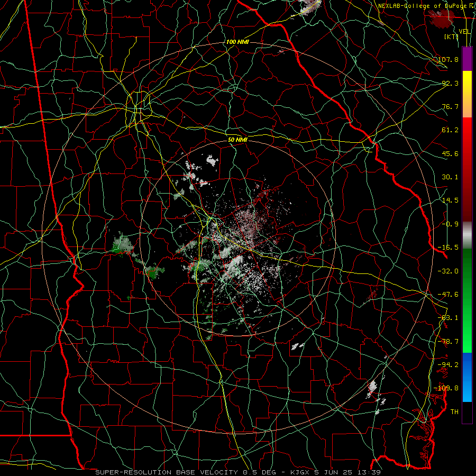Viewport: 476px width, 476px height.
Task: Click the -47.6 legend value
Action: click(x=448, y=295)
